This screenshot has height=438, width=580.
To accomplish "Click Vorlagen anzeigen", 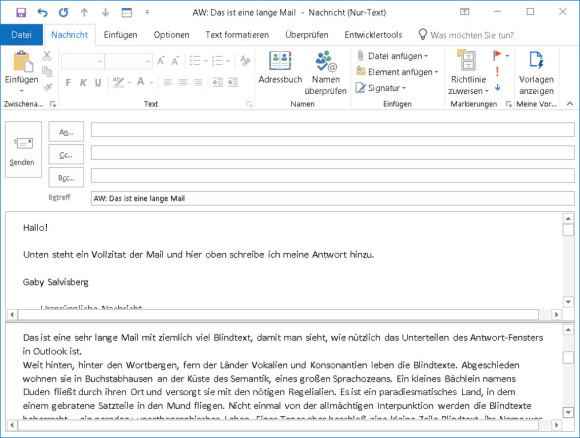I will pyautogui.click(x=536, y=73).
